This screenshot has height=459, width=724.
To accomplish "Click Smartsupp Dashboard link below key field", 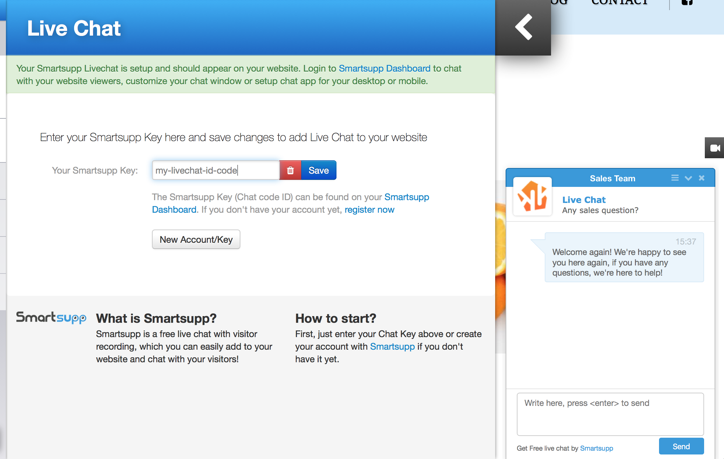I will pyautogui.click(x=406, y=198).
